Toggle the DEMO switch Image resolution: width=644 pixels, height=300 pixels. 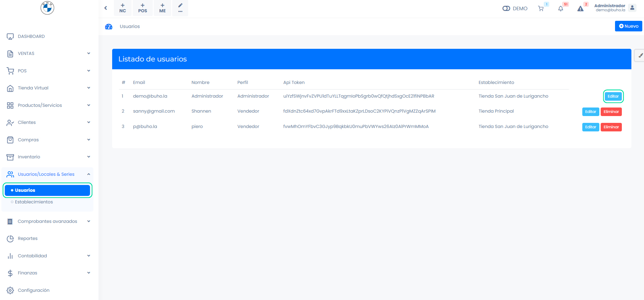pyautogui.click(x=506, y=9)
